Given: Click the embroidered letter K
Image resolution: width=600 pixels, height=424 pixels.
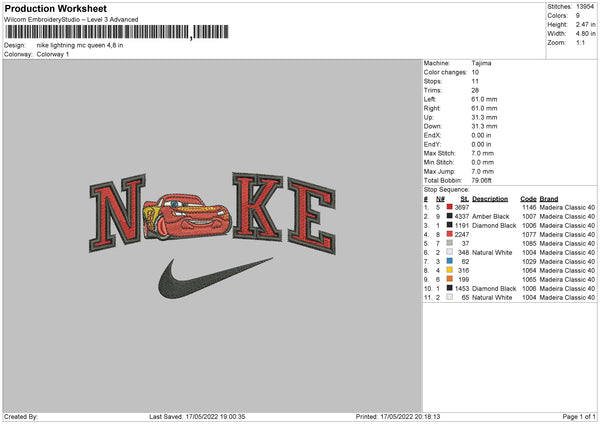Looking at the screenshot, I should click(258, 207).
